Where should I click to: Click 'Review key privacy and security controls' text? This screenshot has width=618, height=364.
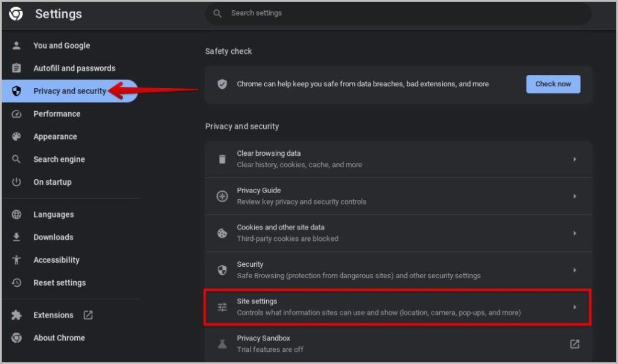[x=302, y=202]
